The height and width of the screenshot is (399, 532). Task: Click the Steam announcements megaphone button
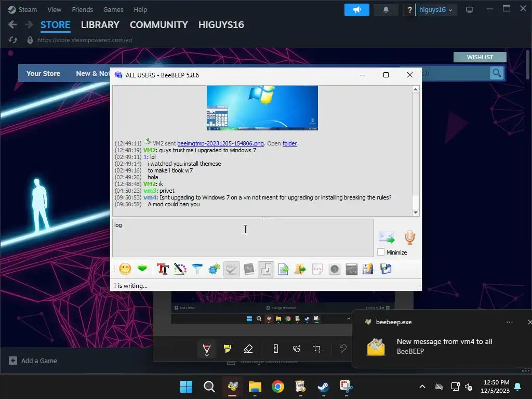tap(356, 10)
